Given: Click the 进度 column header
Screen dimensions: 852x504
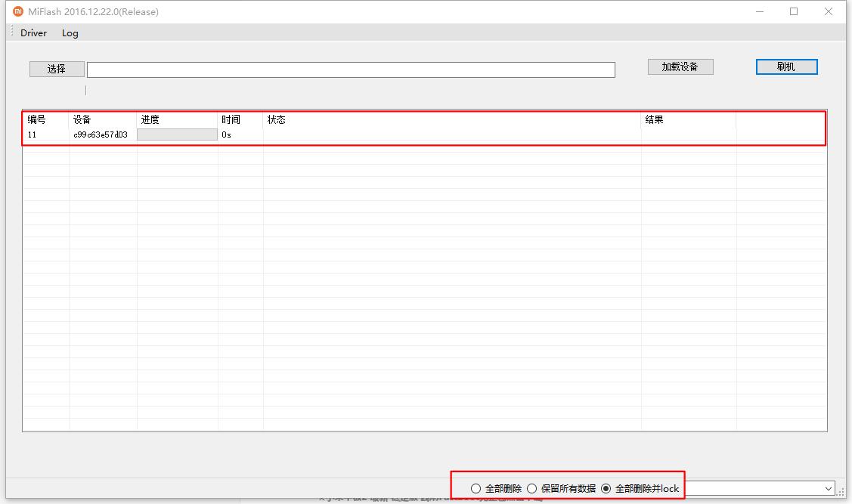Looking at the screenshot, I should click(x=150, y=119).
